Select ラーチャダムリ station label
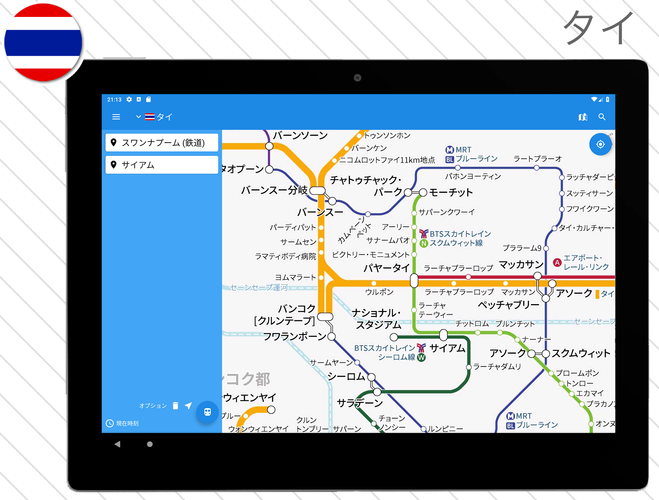Viewport: 659px width, 500px height. coord(497,367)
